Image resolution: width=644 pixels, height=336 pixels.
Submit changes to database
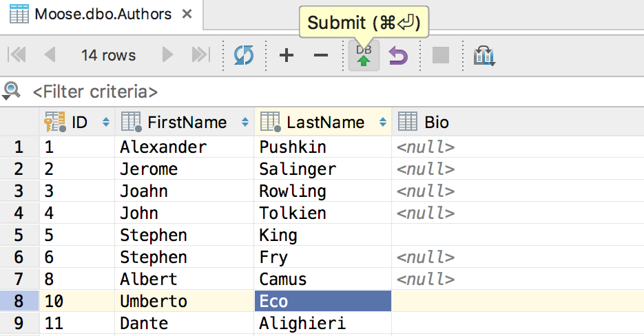coord(364,56)
